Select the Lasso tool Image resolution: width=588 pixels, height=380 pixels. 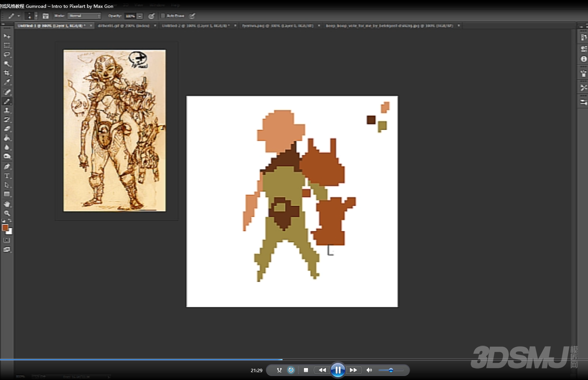pos(7,55)
